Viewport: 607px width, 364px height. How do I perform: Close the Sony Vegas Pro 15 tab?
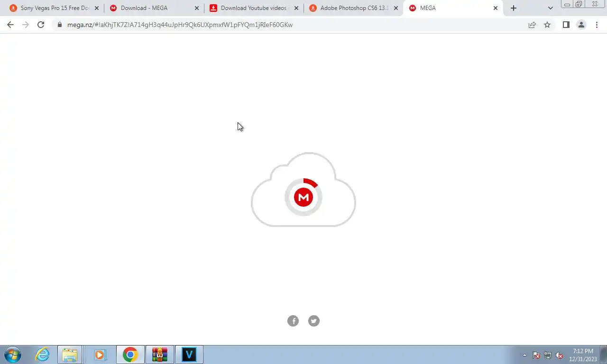tap(97, 8)
